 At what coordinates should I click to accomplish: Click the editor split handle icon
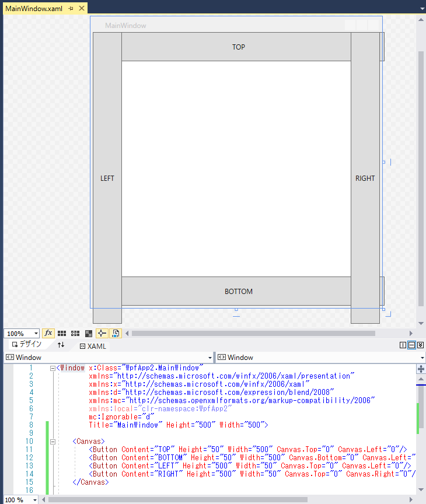click(421, 369)
